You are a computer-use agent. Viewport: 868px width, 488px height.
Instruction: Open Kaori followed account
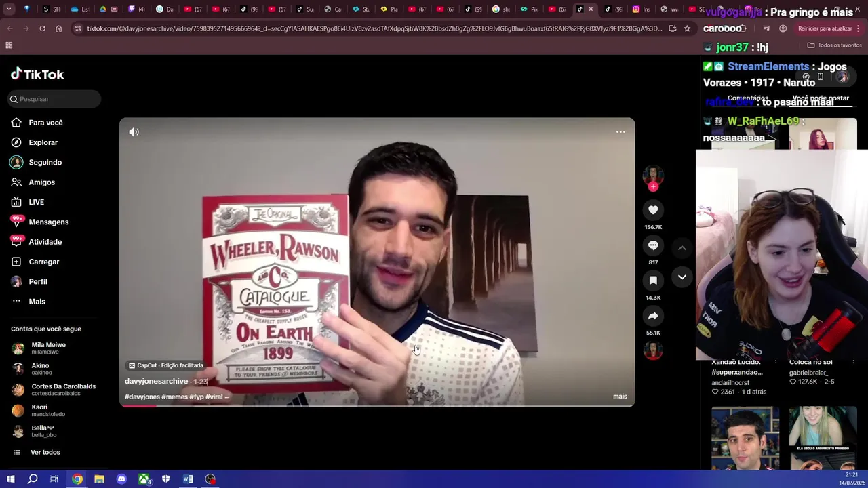(47, 411)
